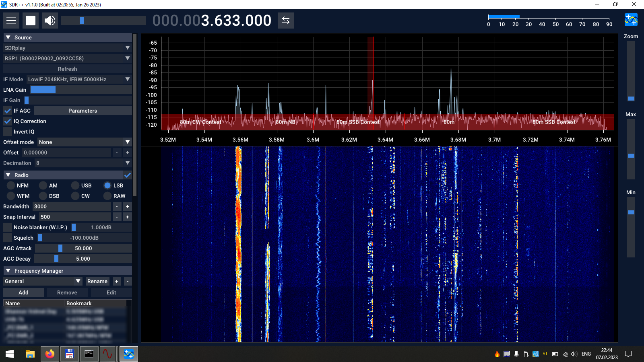
Task: Adjust the Noise blanker level slider
Action: [101, 227]
